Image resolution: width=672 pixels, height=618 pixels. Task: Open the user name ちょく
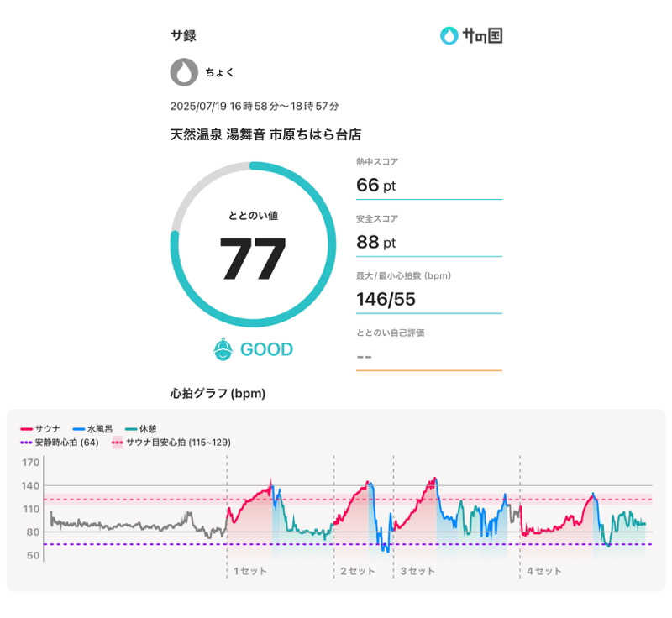point(220,73)
